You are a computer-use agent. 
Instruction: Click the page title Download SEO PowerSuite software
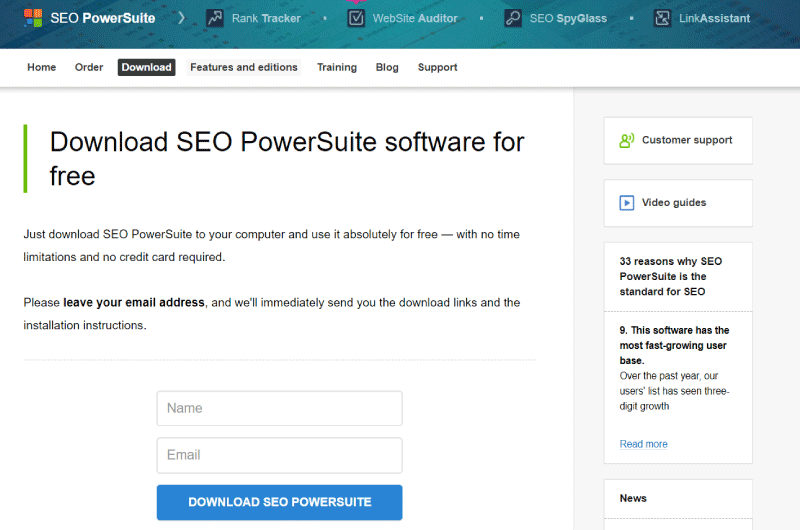[287, 159]
